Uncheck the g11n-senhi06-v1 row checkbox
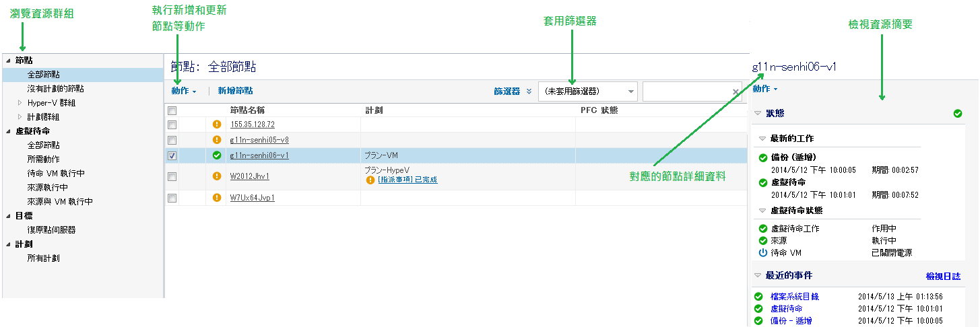This screenshot has height=327, width=980. point(172,155)
